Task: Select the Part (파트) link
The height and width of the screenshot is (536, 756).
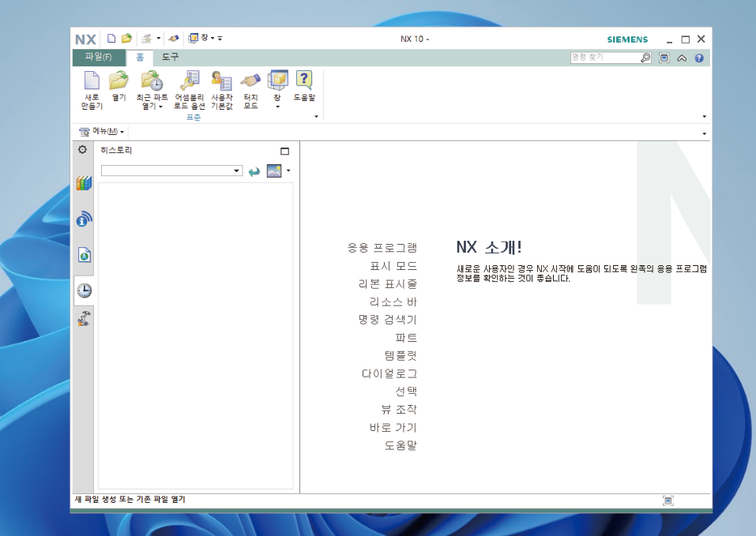Action: coord(406,338)
